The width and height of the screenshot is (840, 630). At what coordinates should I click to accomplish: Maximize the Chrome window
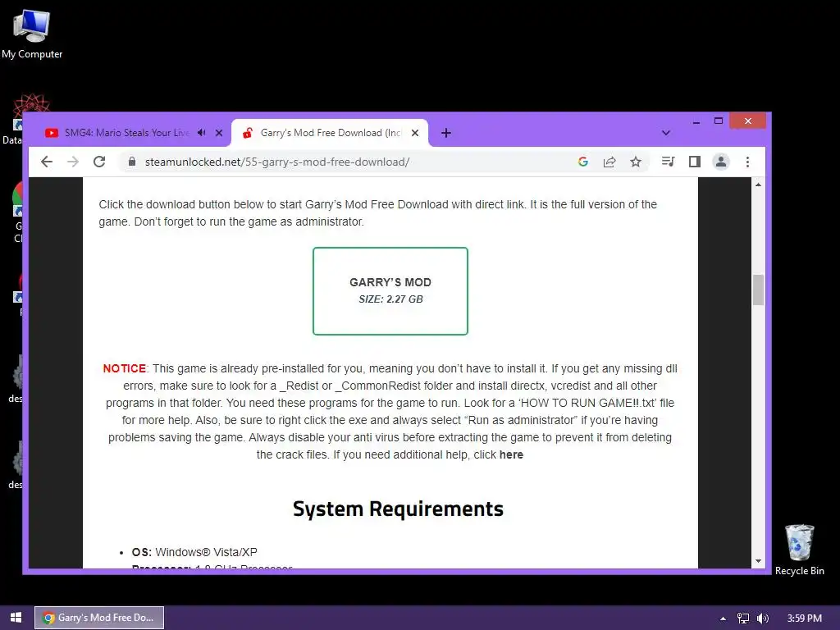click(x=719, y=121)
